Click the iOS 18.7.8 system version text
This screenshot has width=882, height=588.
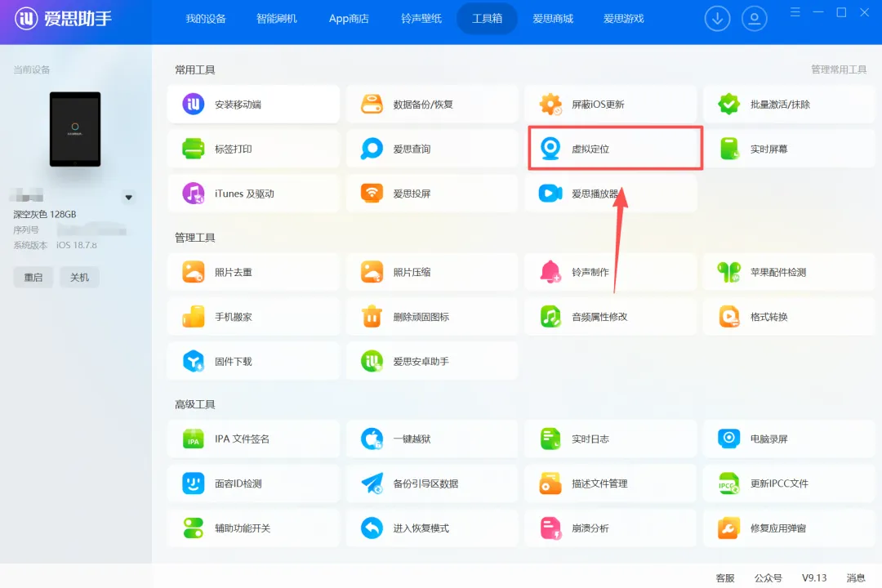tap(77, 245)
